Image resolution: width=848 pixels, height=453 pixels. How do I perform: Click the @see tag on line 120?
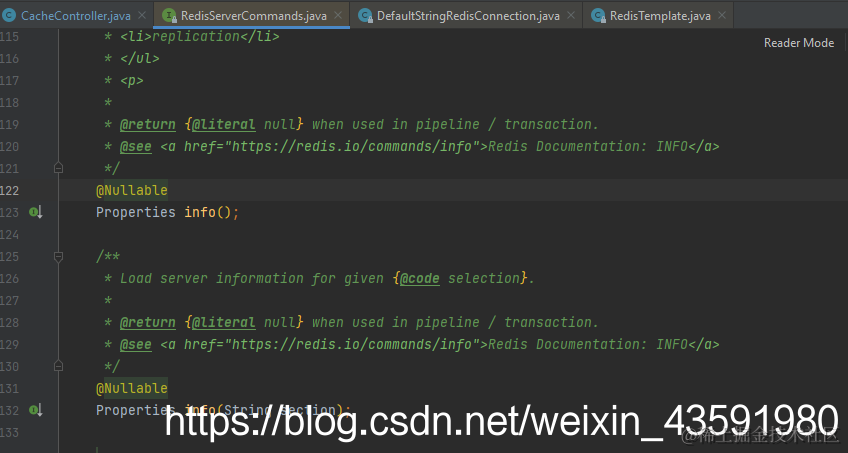136,146
